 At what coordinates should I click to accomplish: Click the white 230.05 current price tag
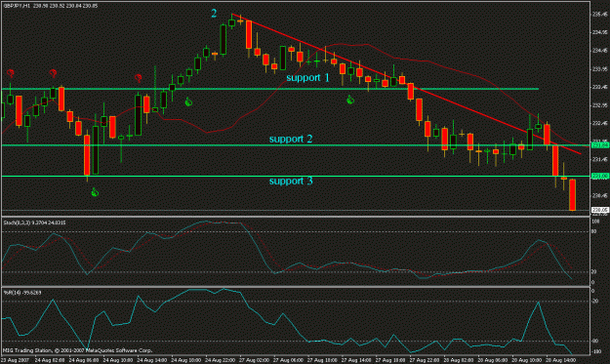pyautogui.click(x=599, y=210)
